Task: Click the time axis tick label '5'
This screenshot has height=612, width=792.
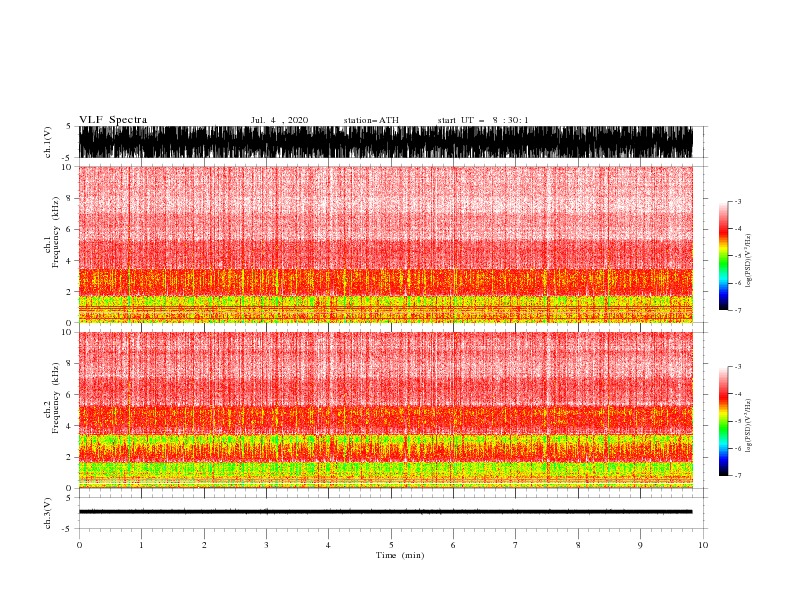Action: click(x=391, y=545)
